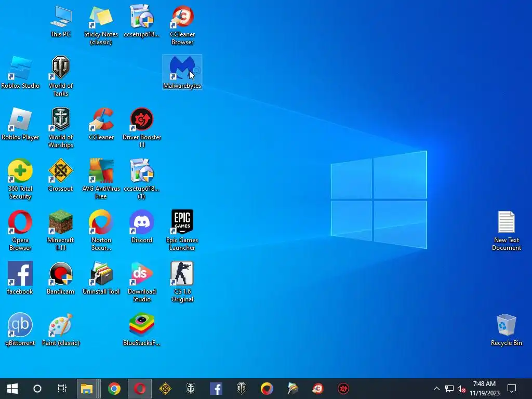Select Epic Games Launcher icon
Screen dimensions: 532x399
coord(182,231)
